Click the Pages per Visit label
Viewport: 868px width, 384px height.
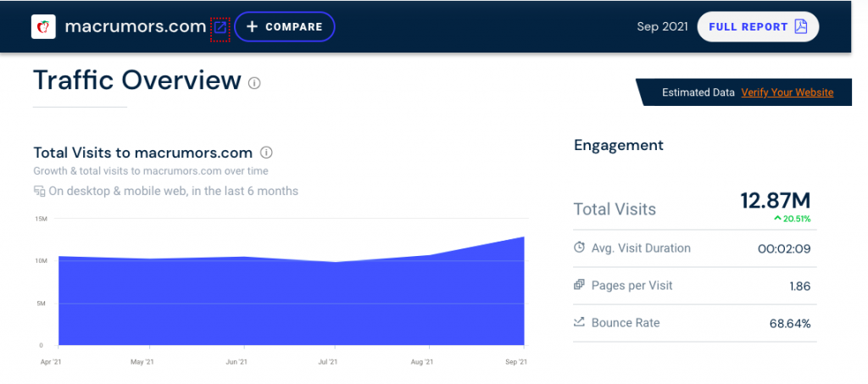(x=632, y=286)
